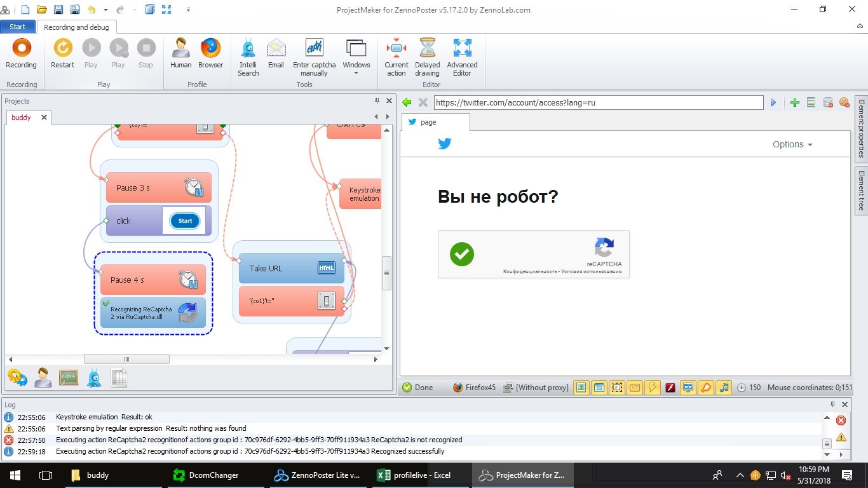The image size is (868, 488).
Task: Expand the undo history dropdown arrow
Action: click(x=105, y=10)
